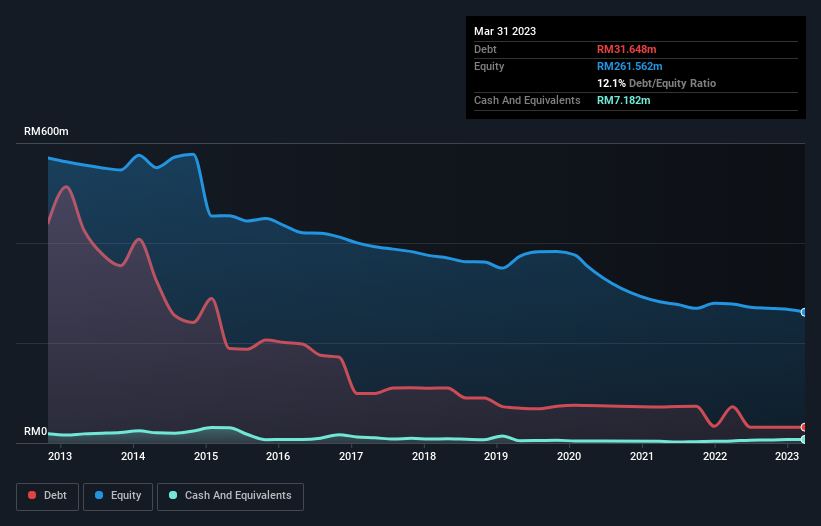Click the Cash And Equivalents tooltip label
The width and height of the screenshot is (821, 526).
tap(527, 100)
